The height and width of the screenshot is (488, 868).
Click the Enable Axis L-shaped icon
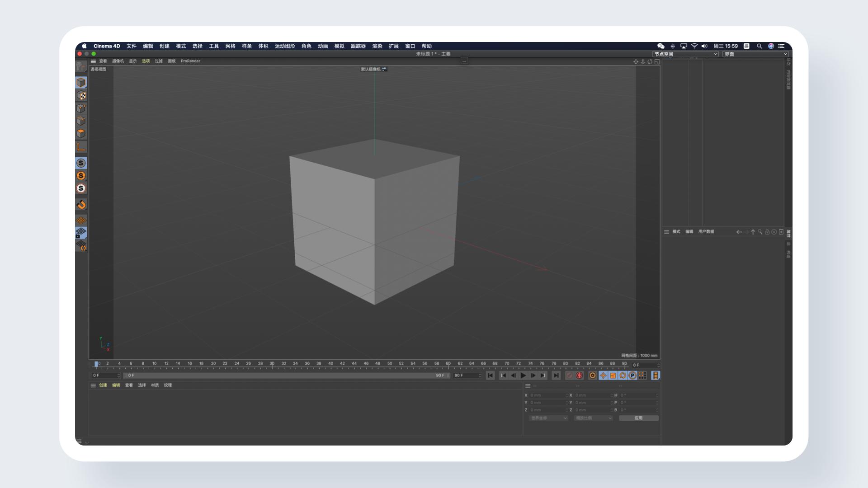pyautogui.click(x=81, y=147)
